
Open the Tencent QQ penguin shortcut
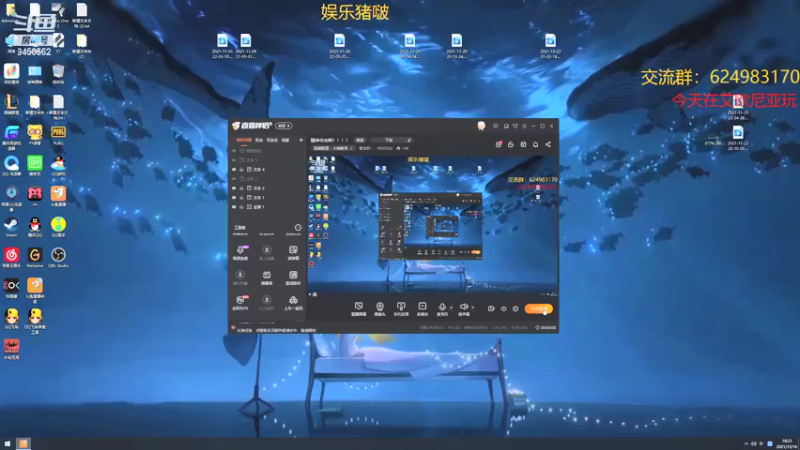coord(35,227)
